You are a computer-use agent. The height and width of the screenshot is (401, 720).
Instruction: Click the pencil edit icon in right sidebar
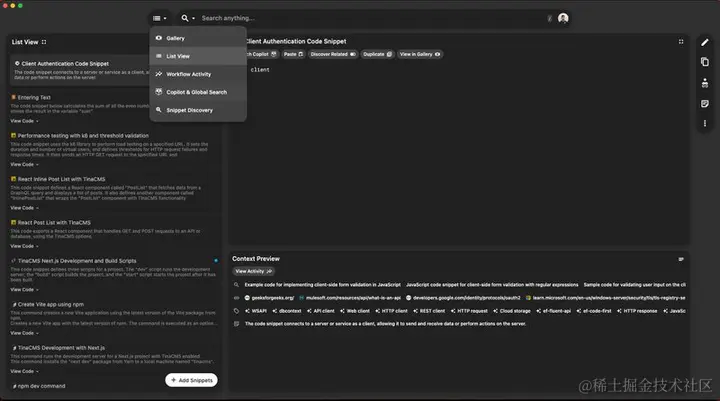[x=705, y=43]
